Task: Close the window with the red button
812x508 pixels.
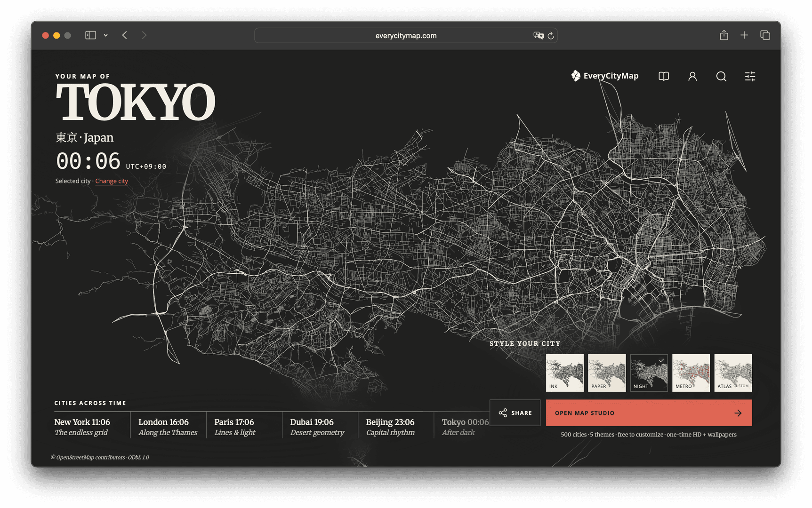Action: coord(46,35)
